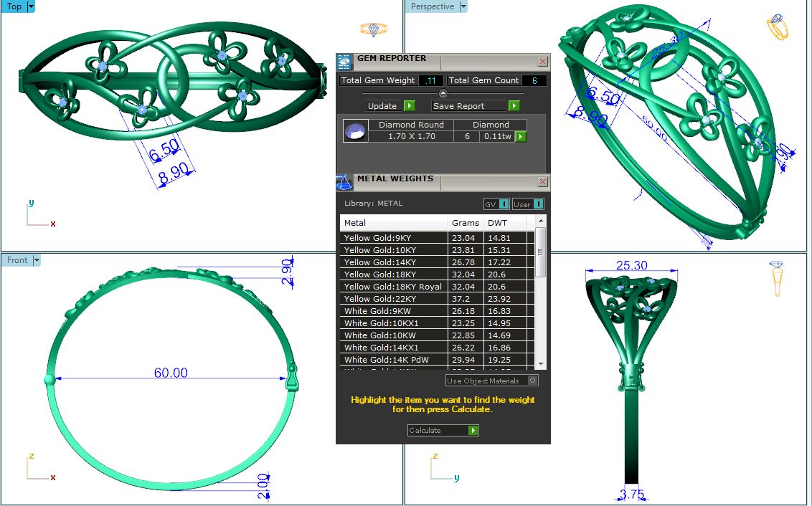Collapse Gem Reporter totals with round arrow
This screenshot has width=812, height=506.
(x=443, y=93)
